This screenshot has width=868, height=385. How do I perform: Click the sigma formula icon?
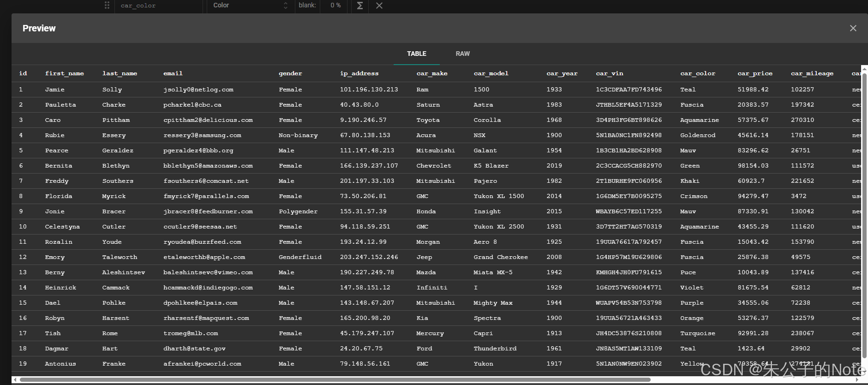click(360, 5)
